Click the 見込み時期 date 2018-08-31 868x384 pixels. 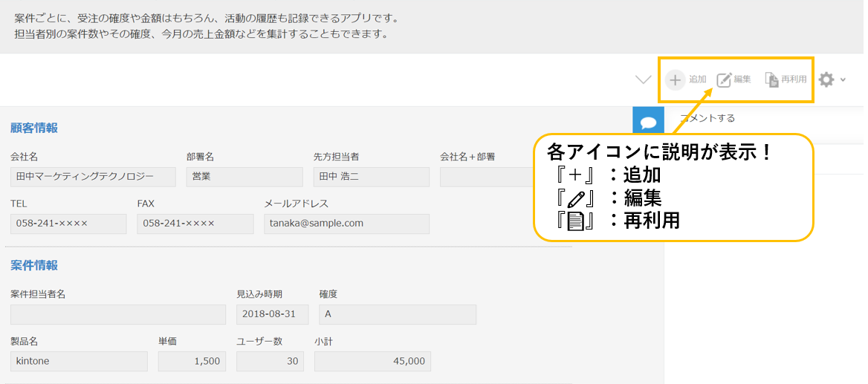(x=272, y=314)
